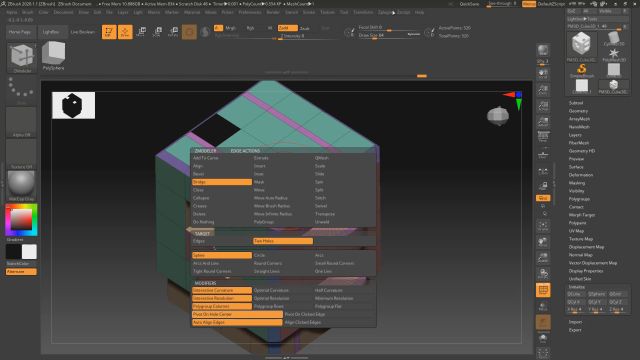This screenshot has width=640, height=360.
Task: Toggle Transp transparency on right shelf
Action: tap(543, 306)
